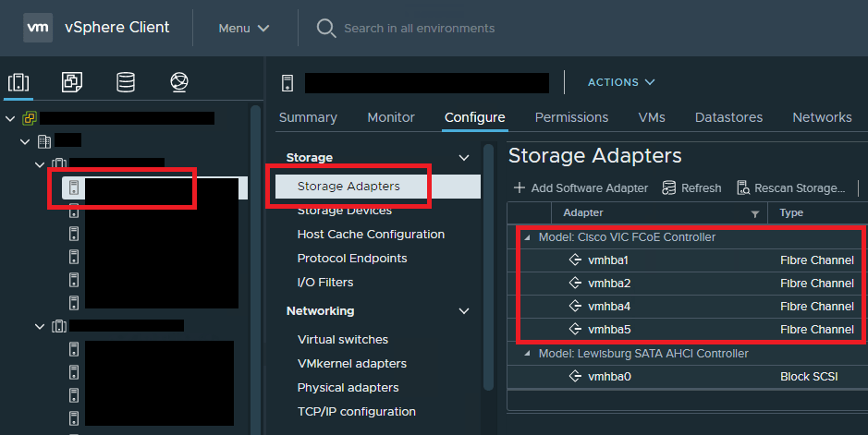Click the VMware vm logo icon
868x435 pixels.
pyautogui.click(x=38, y=27)
